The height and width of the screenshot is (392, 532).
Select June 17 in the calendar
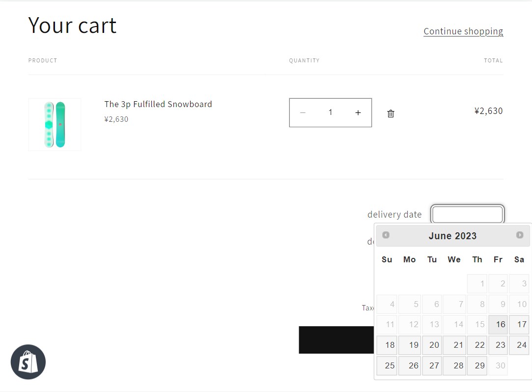click(x=519, y=325)
